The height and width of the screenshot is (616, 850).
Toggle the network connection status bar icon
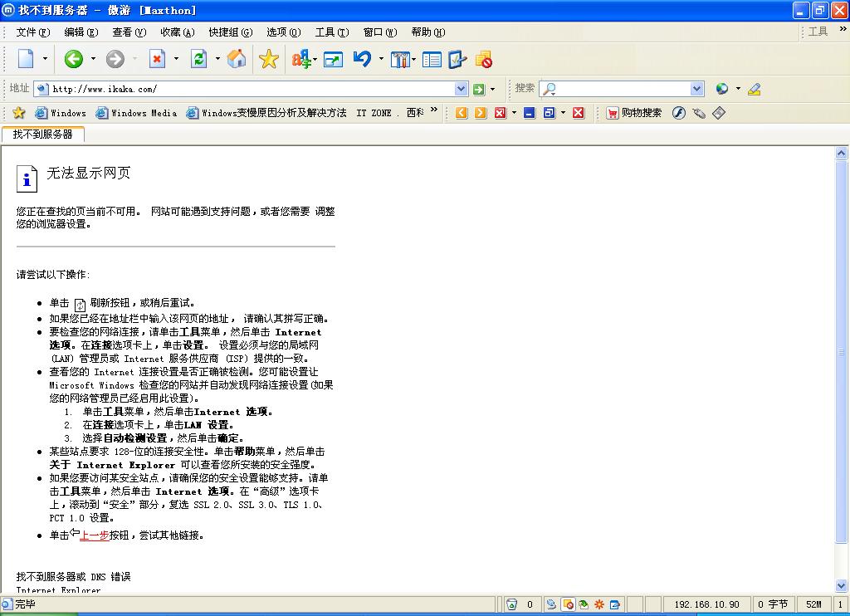click(551, 604)
